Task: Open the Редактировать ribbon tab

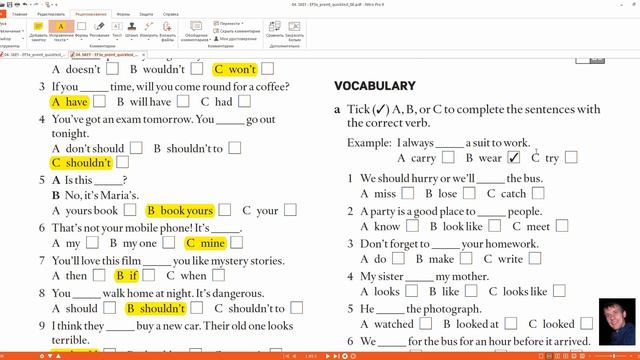Action: (x=51, y=14)
